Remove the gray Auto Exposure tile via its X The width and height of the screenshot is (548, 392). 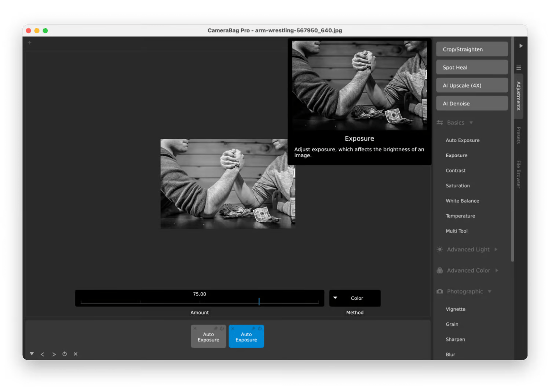click(x=195, y=329)
